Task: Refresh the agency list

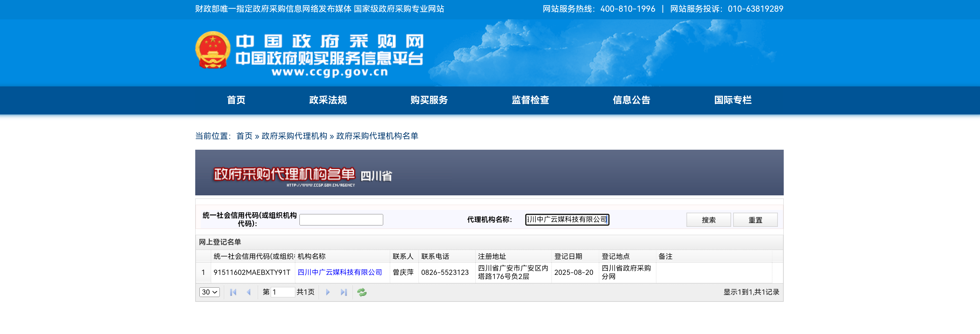Action: pyautogui.click(x=362, y=292)
